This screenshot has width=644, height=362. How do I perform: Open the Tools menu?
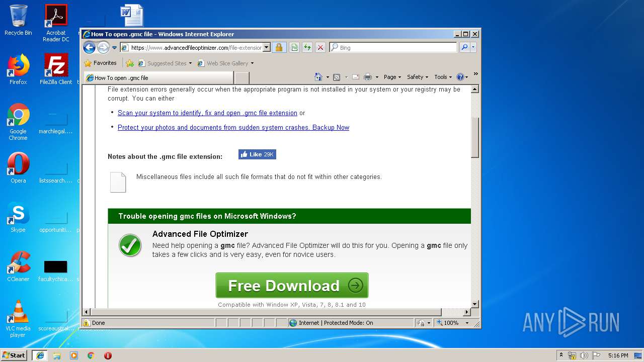[x=443, y=77]
